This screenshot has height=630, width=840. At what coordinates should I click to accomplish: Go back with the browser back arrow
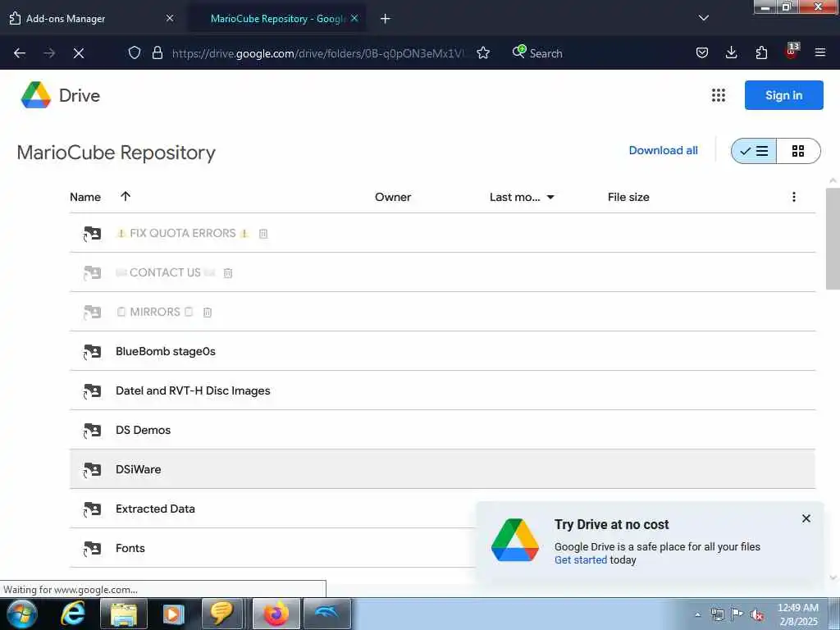(x=20, y=53)
